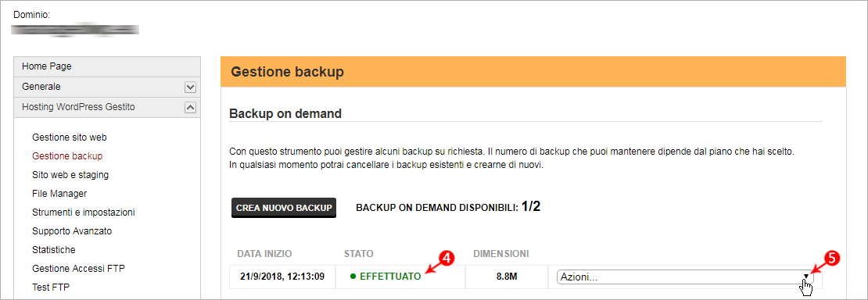This screenshot has width=868, height=300.
Task: Click the Azioni combo box field
Action: click(685, 277)
